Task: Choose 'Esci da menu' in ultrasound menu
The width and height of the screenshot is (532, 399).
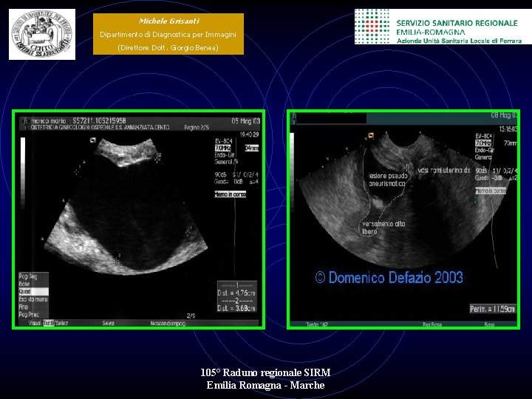Action: point(33,299)
